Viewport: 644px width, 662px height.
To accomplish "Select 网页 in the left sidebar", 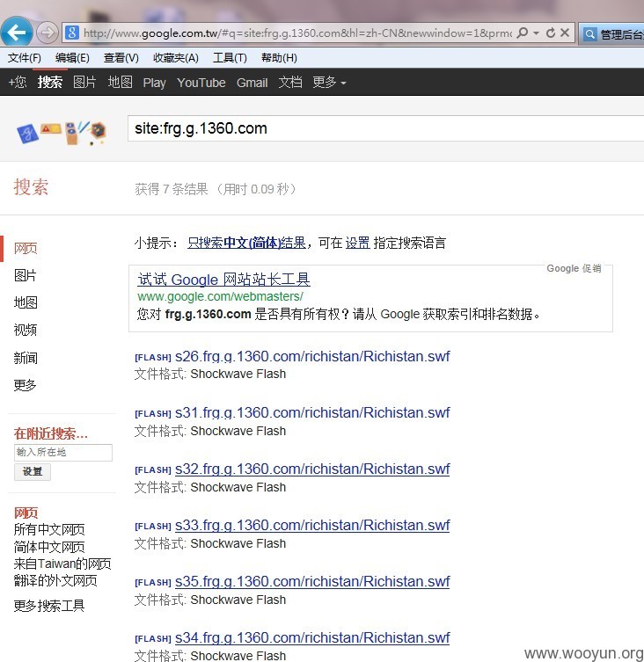I will click(26, 248).
